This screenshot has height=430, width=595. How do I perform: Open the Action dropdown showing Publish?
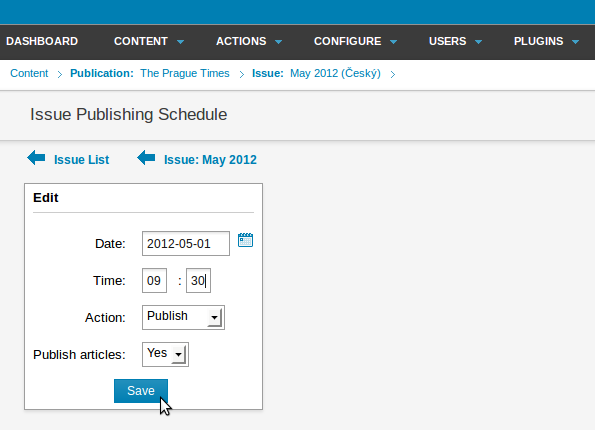pyautogui.click(x=183, y=317)
